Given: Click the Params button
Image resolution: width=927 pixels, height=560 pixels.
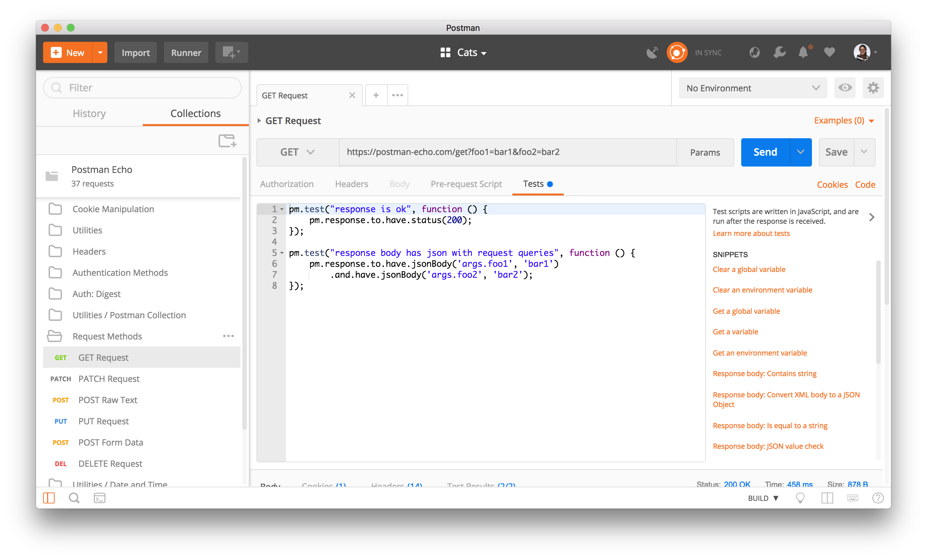Looking at the screenshot, I should point(705,152).
